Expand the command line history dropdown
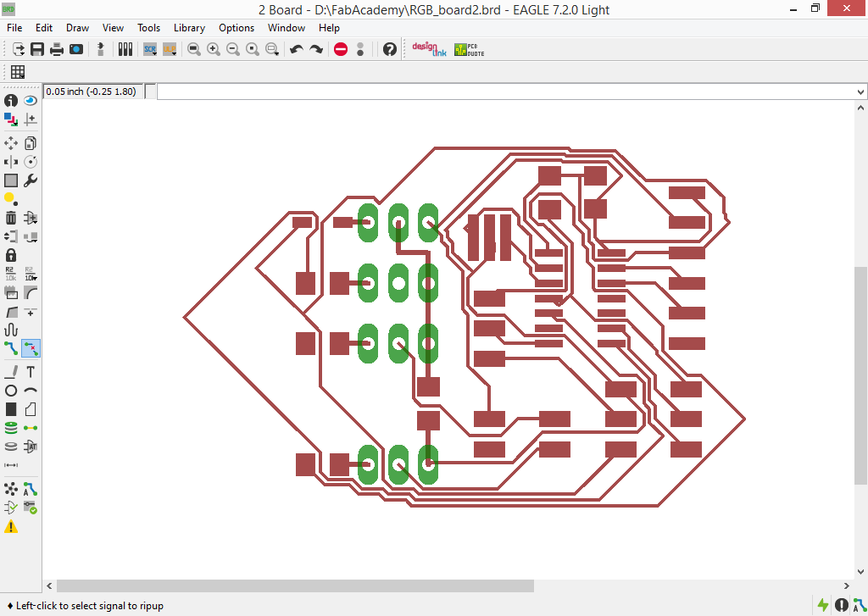This screenshot has height=616, width=868. 860,92
